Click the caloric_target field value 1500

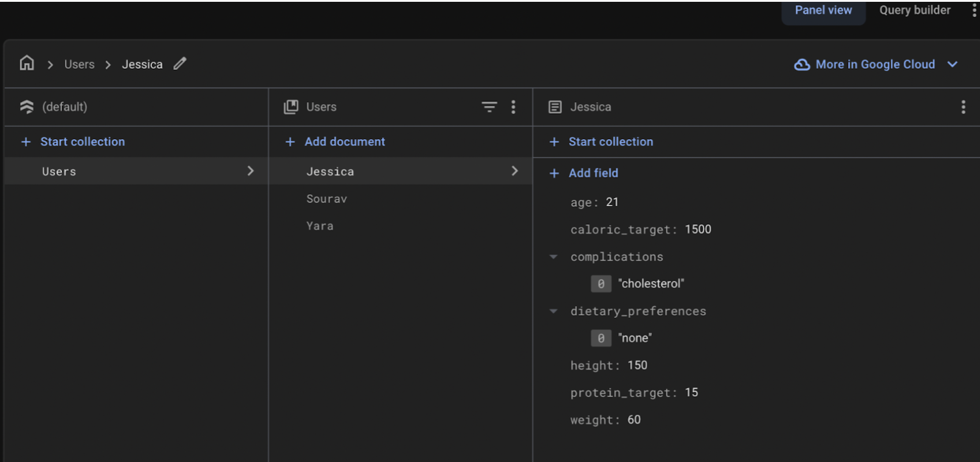(698, 230)
